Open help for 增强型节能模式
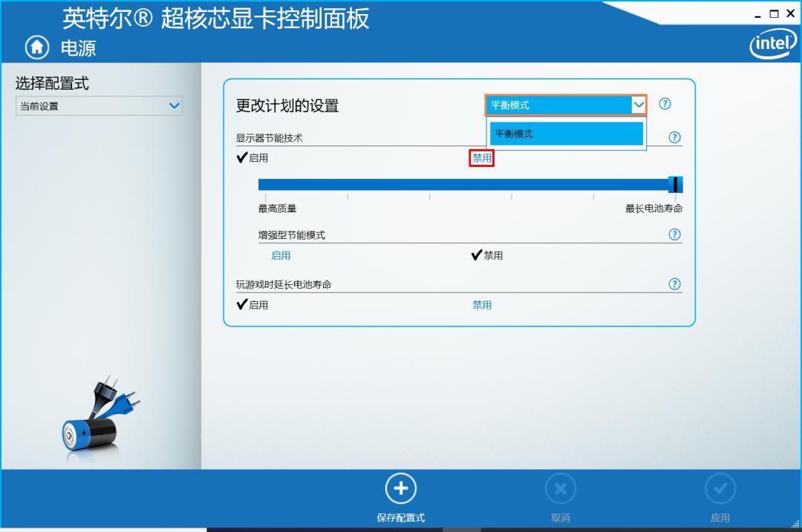This screenshot has width=802, height=532. (674, 234)
